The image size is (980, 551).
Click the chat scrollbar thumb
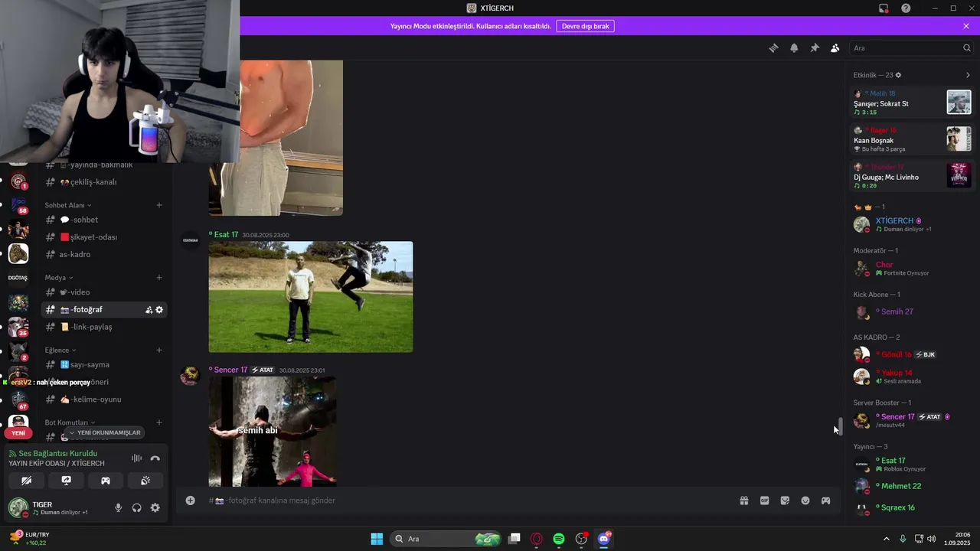pos(841,425)
